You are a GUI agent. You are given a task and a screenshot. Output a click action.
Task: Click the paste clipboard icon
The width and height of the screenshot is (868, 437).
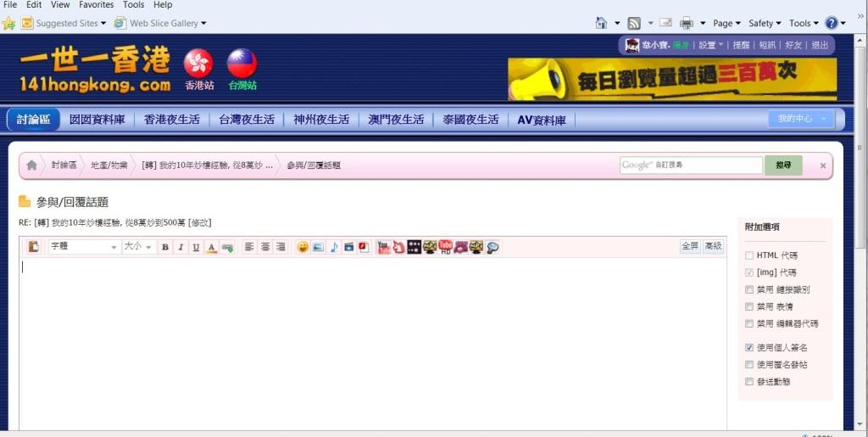[x=34, y=247]
